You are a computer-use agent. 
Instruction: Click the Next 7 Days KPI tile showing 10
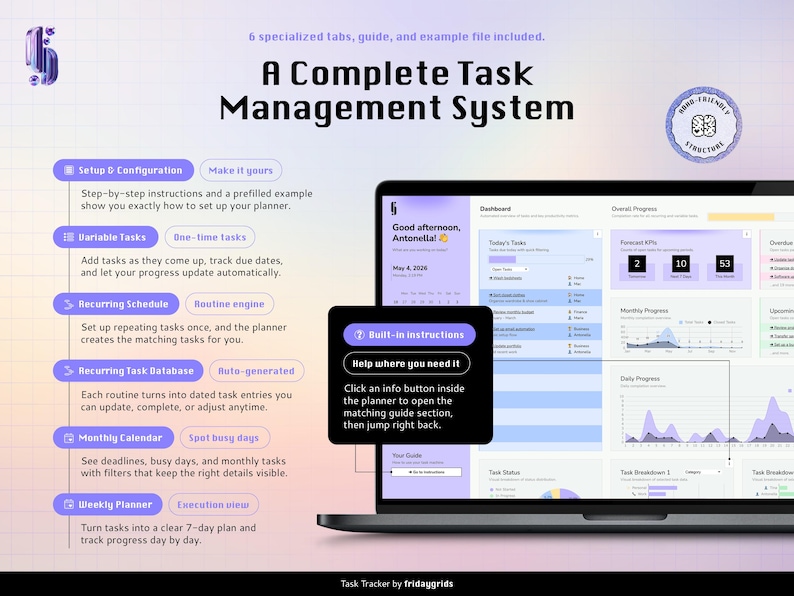point(681,267)
